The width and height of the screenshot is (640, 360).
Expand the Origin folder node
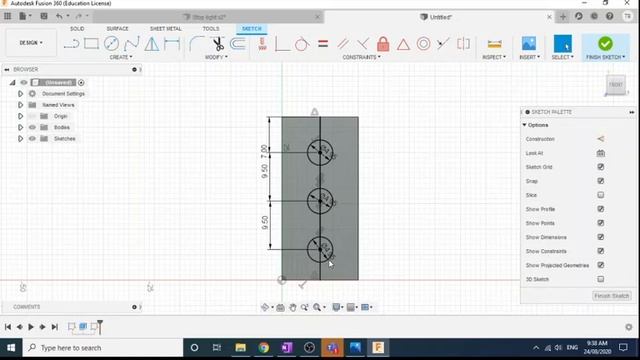[20, 116]
